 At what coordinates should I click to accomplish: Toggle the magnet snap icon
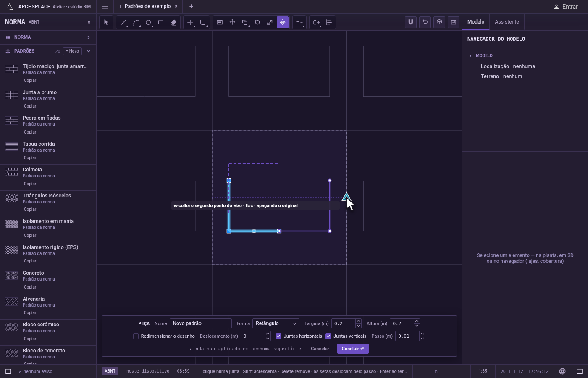coord(411,22)
